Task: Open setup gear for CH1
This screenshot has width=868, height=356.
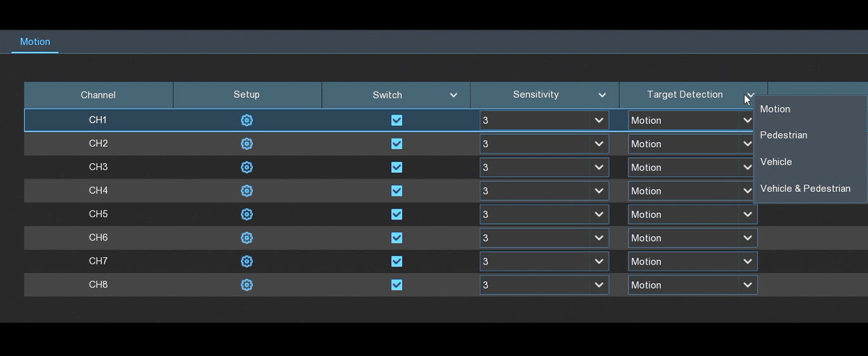Action: [x=247, y=120]
